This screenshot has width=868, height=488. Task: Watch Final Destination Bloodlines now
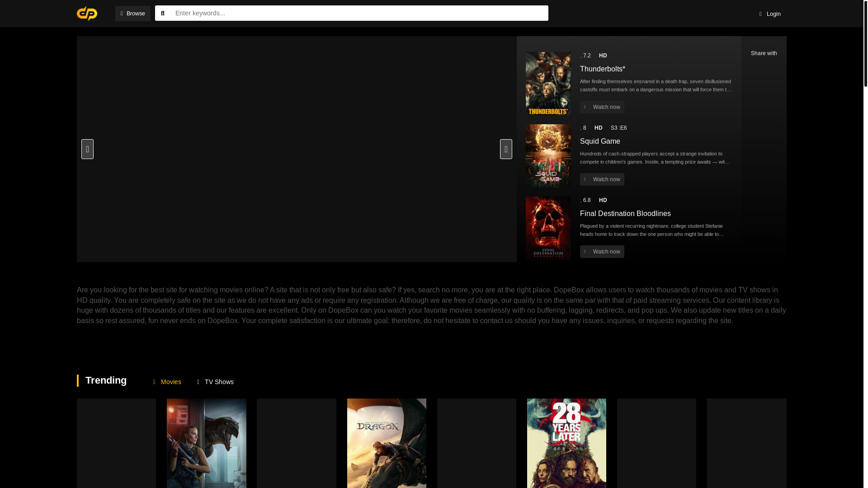pyautogui.click(x=602, y=252)
